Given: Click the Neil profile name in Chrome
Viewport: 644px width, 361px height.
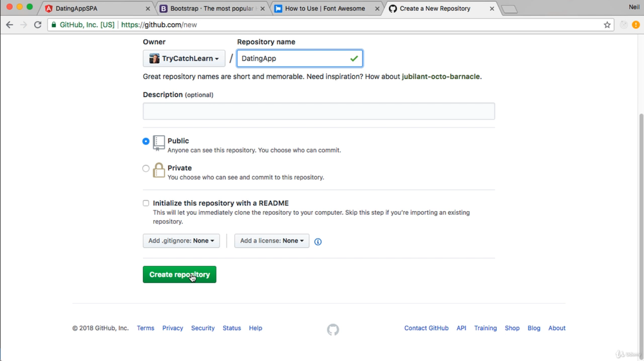Looking at the screenshot, I should pyautogui.click(x=634, y=7).
